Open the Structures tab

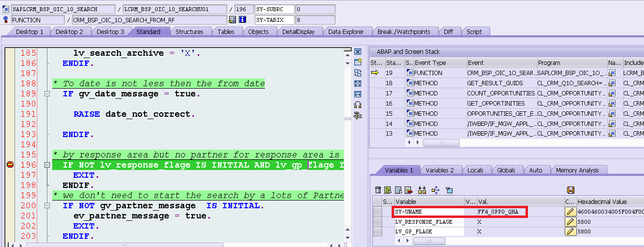coord(190,31)
